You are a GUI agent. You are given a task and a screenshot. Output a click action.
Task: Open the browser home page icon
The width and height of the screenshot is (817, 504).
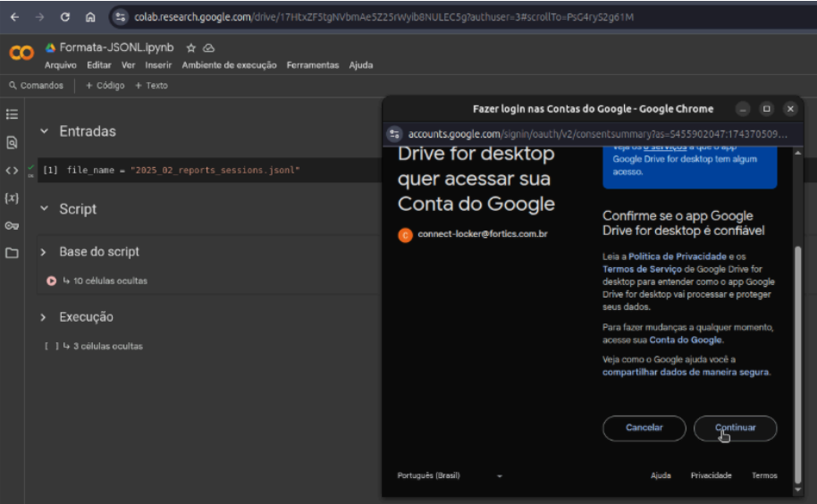pyautogui.click(x=90, y=17)
